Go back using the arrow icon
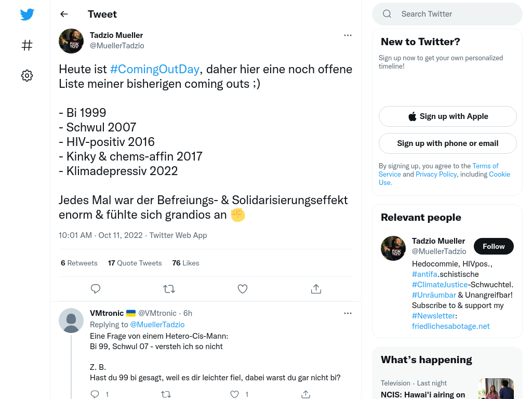 pos(64,14)
